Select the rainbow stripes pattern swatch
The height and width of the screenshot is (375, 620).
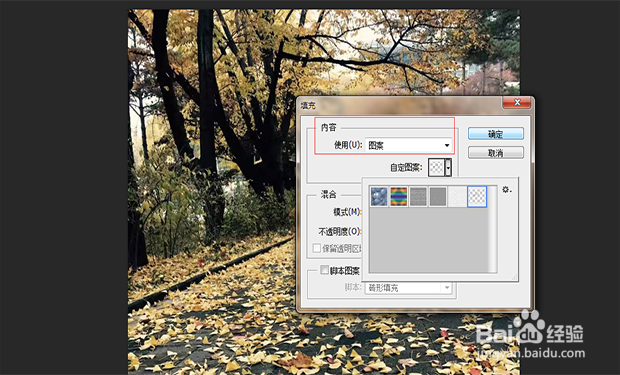coord(399,197)
